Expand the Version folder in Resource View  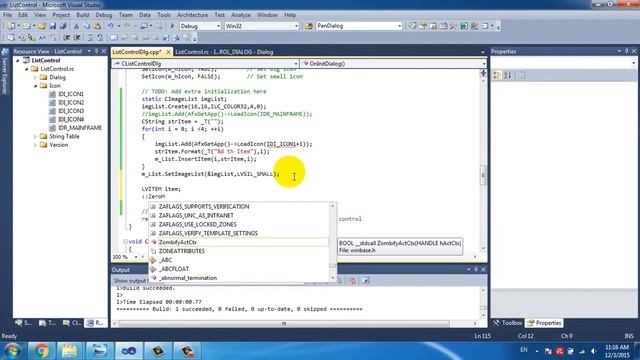36,145
